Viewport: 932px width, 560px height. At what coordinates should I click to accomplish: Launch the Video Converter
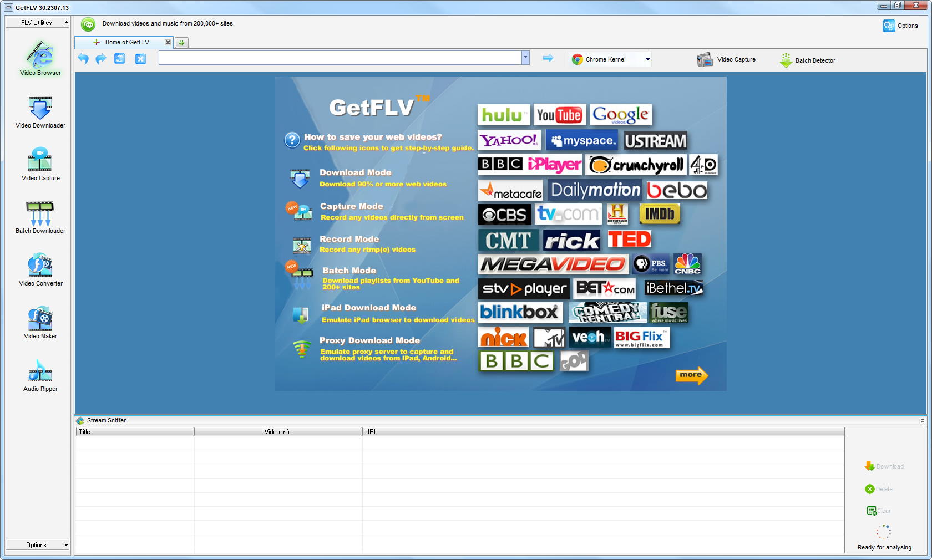coord(40,269)
